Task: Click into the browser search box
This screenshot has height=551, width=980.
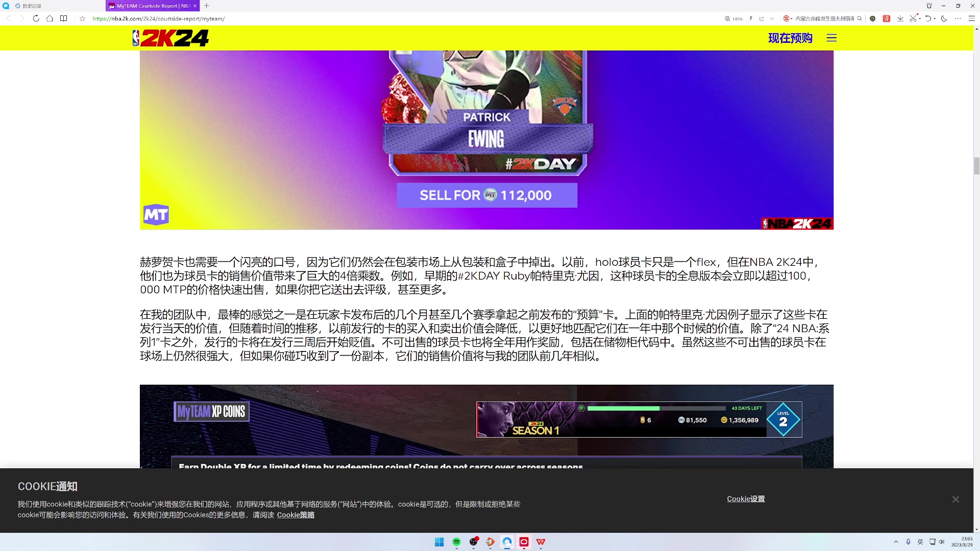Action: 824,18
